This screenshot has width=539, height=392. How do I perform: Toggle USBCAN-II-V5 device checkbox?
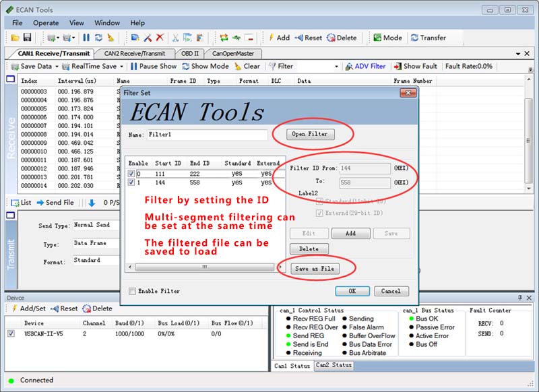coord(11,333)
